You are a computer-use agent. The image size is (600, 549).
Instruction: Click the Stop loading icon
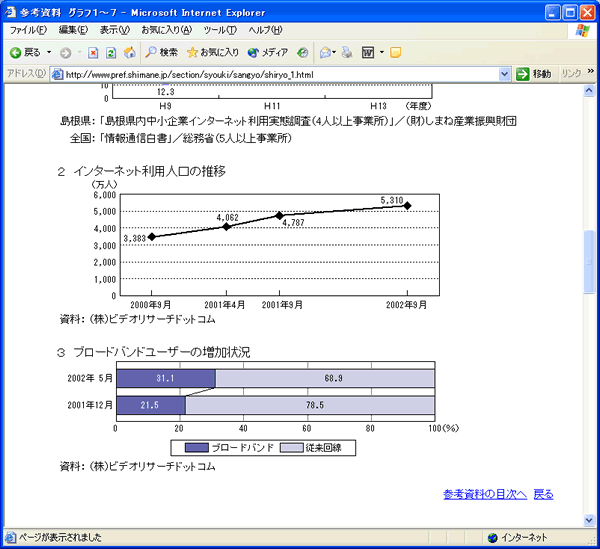point(93,53)
